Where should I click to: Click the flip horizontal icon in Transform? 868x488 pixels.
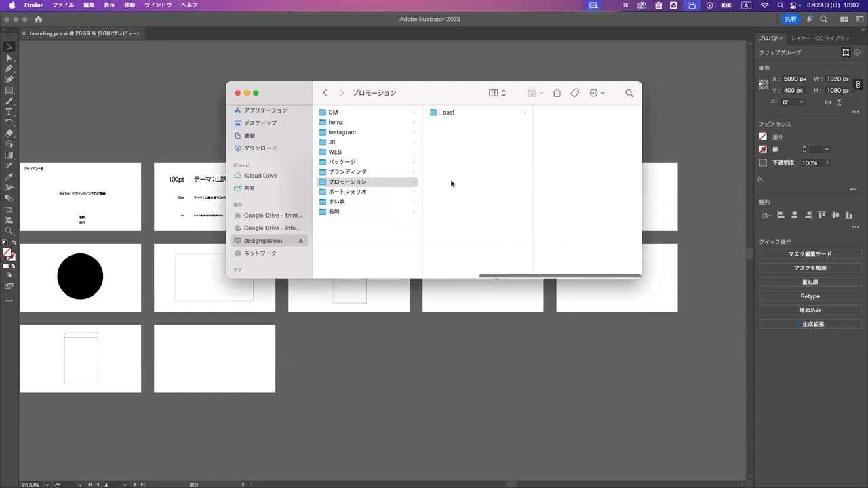tap(828, 102)
